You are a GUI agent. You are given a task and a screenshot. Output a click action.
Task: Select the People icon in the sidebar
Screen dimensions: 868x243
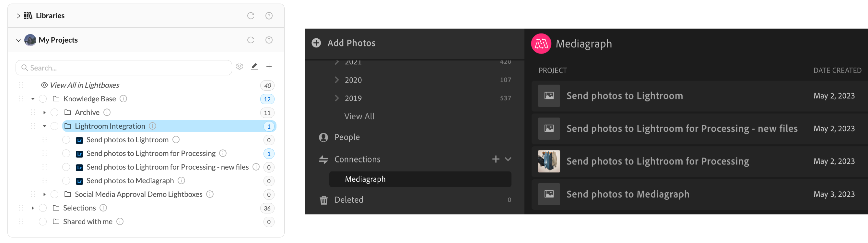pyautogui.click(x=323, y=137)
